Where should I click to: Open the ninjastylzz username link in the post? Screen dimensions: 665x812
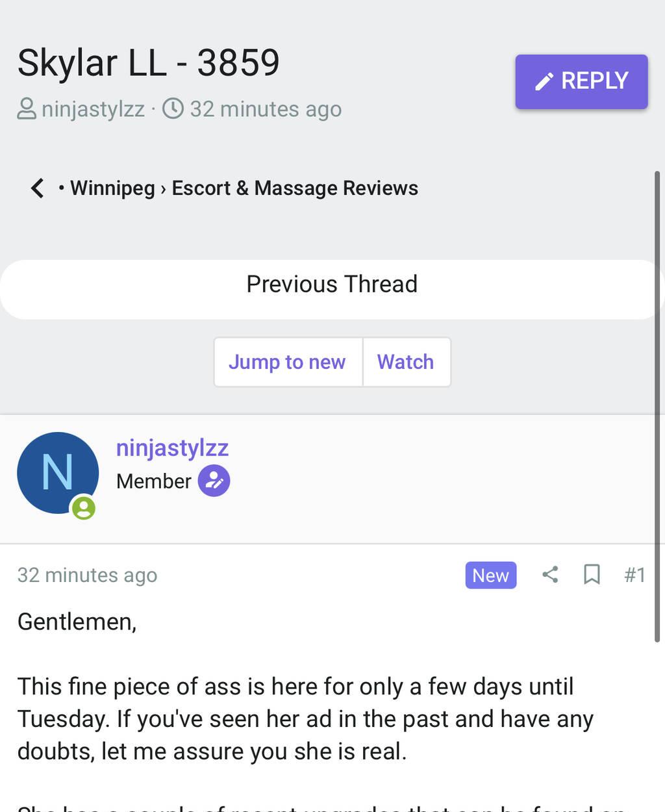[x=172, y=448]
